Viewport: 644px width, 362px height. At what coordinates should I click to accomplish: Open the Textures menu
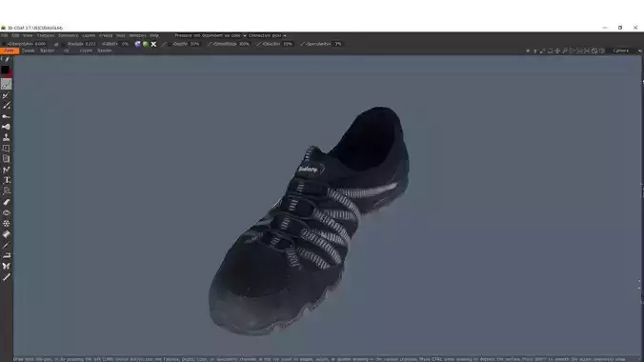coord(46,36)
